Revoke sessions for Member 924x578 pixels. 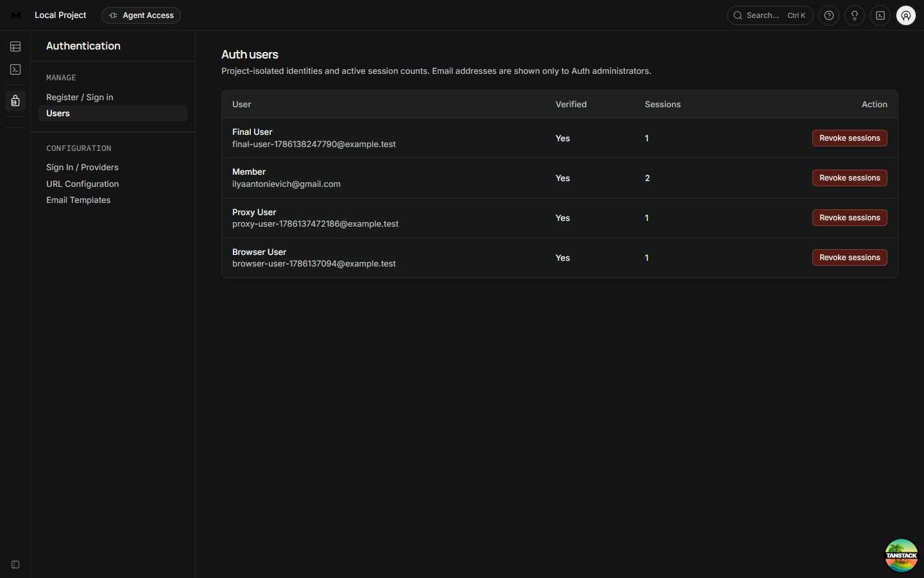point(850,178)
